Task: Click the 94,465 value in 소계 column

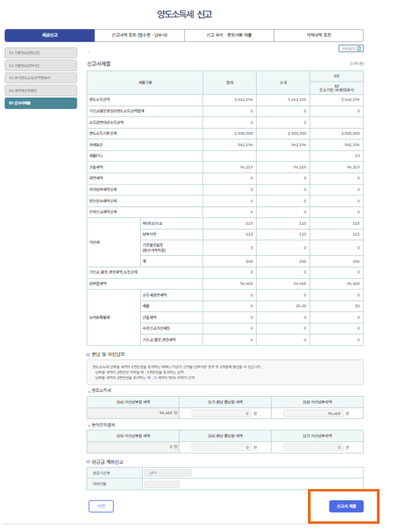Action: tap(300, 284)
